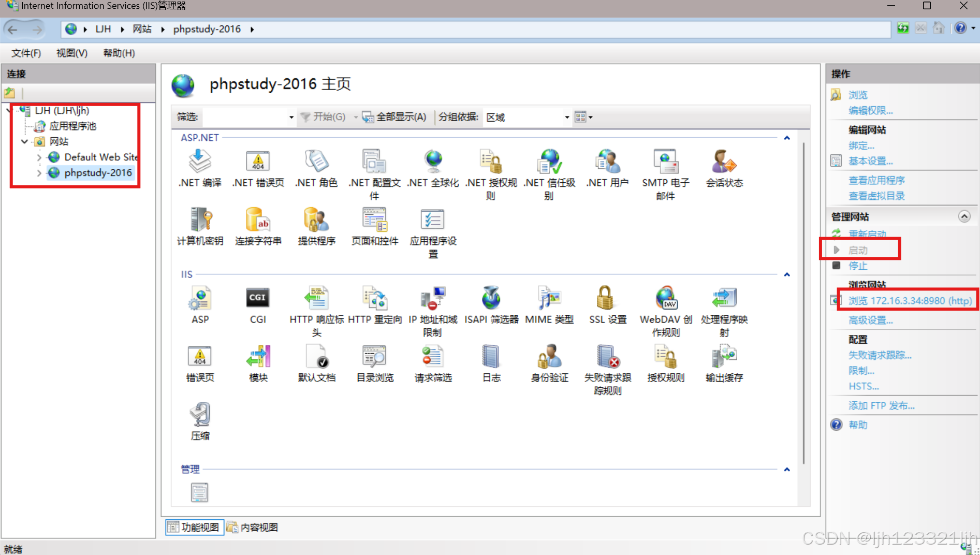Viewport: 980px width, 555px height.
Task: Click 添加 FTP 发布... link
Action: tap(881, 405)
